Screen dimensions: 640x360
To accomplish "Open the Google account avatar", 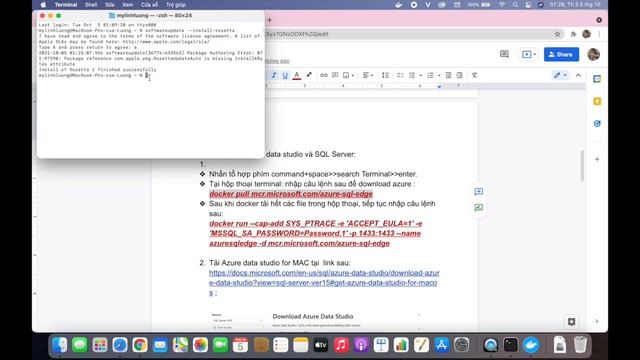I will tap(593, 54).
